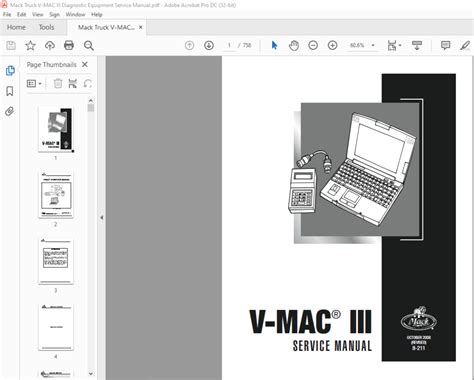
Task: Collapse the navigation pane arrow
Action: click(102, 218)
